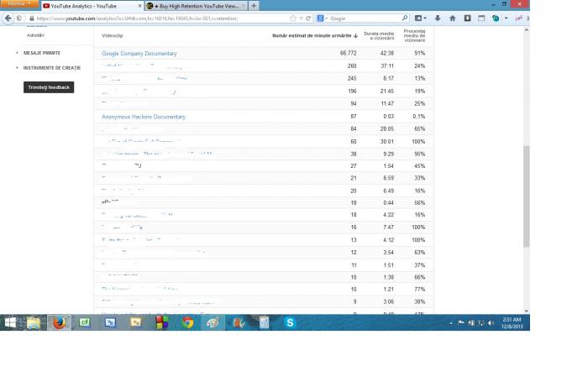Click the system tray volume icon

click(x=491, y=323)
